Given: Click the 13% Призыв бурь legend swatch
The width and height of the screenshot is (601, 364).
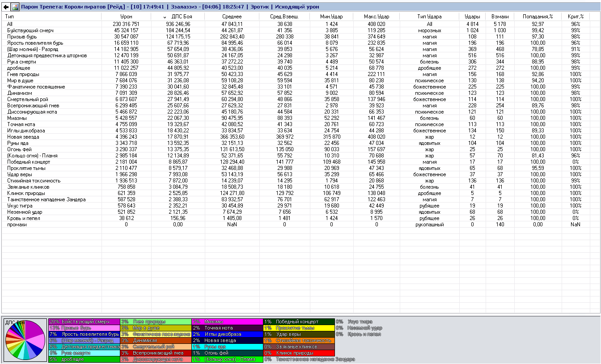Looking at the screenshot, I should click(x=84, y=328).
